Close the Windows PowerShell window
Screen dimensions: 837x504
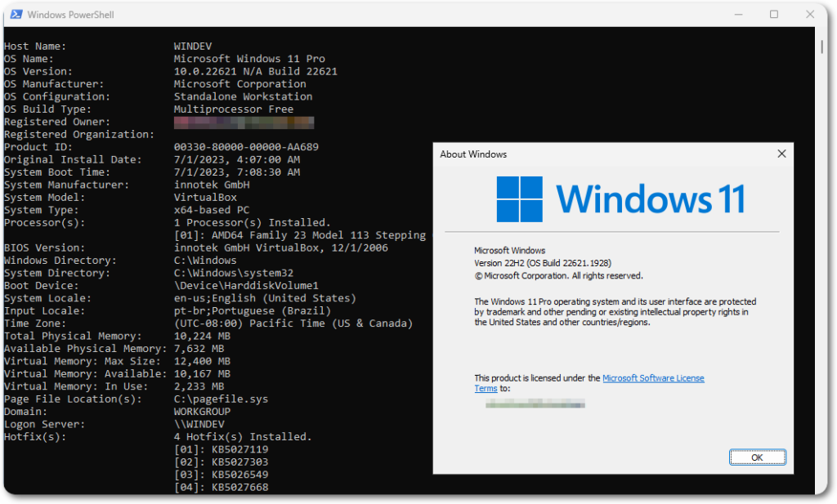click(x=810, y=15)
